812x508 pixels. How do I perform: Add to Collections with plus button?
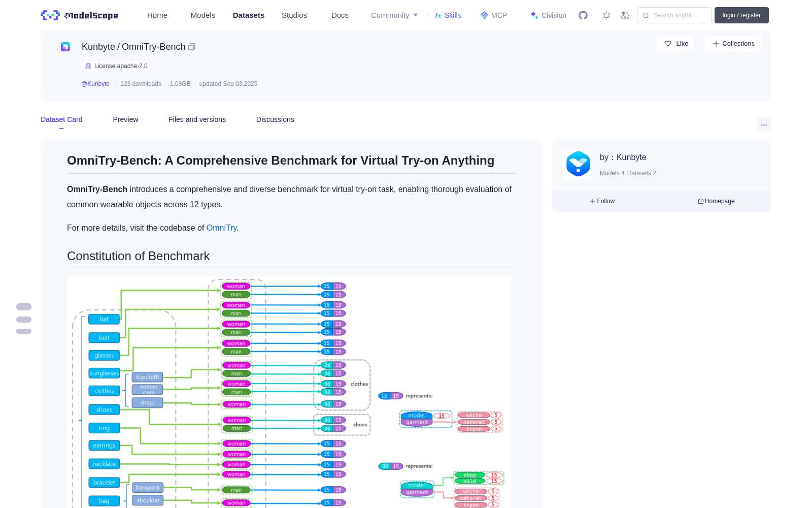733,44
